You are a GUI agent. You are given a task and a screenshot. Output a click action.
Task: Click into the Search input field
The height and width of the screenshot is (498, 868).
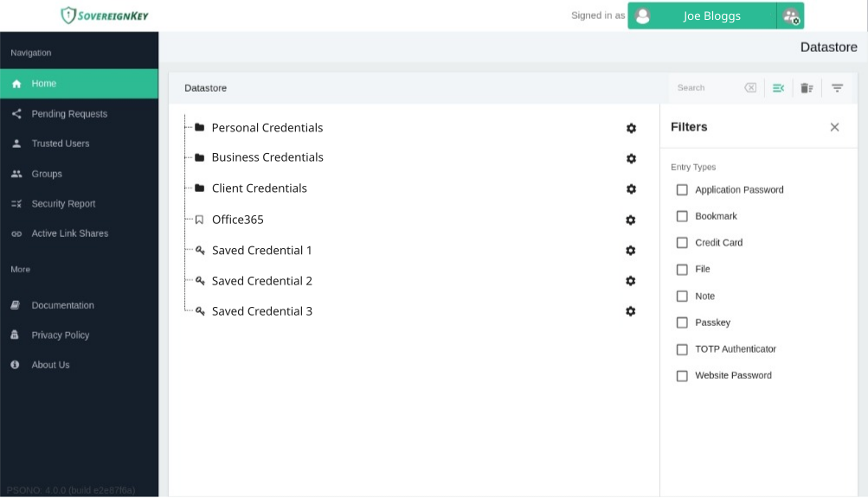(x=705, y=88)
